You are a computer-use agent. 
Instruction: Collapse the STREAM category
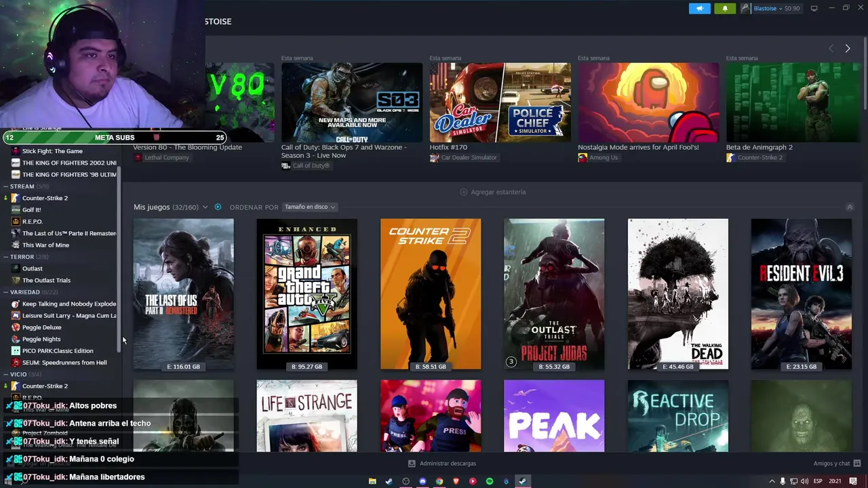pyautogui.click(x=5, y=186)
